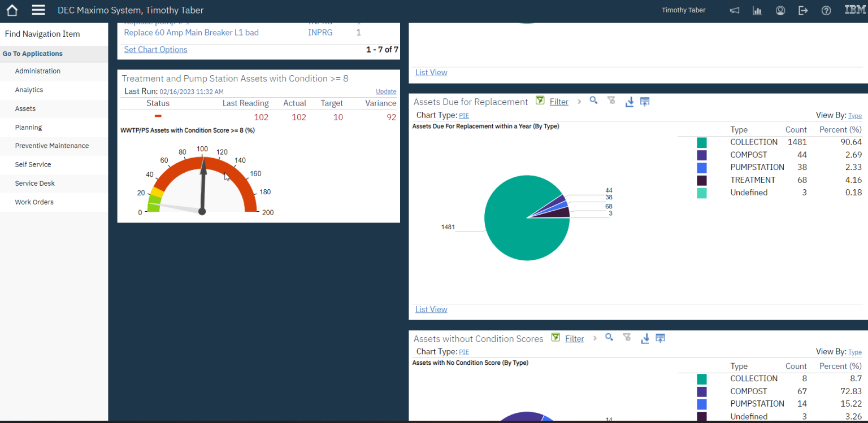868x423 pixels.
Task: Click download icon in Assets without Condition Scores
Action: point(645,338)
